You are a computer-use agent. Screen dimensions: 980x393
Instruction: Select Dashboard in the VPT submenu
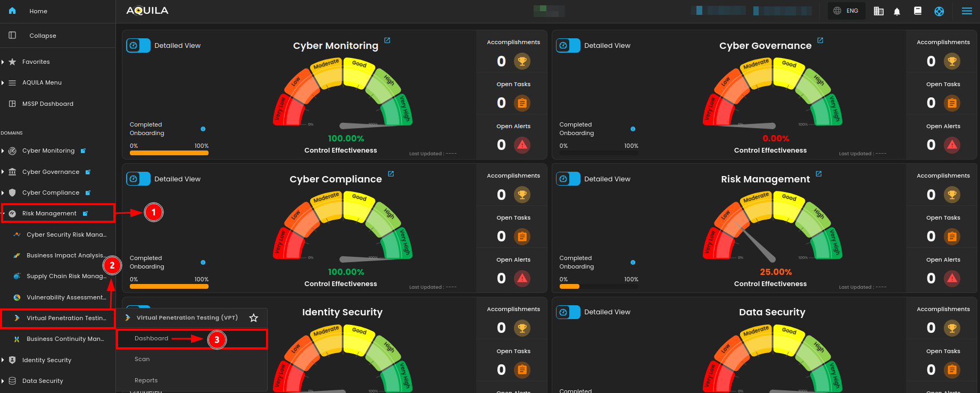click(152, 339)
